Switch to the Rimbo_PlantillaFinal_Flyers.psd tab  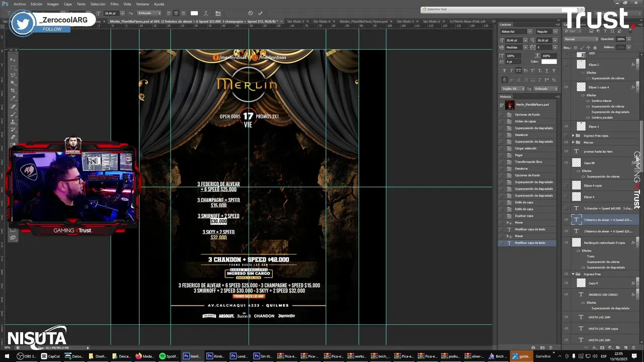tap(363, 22)
